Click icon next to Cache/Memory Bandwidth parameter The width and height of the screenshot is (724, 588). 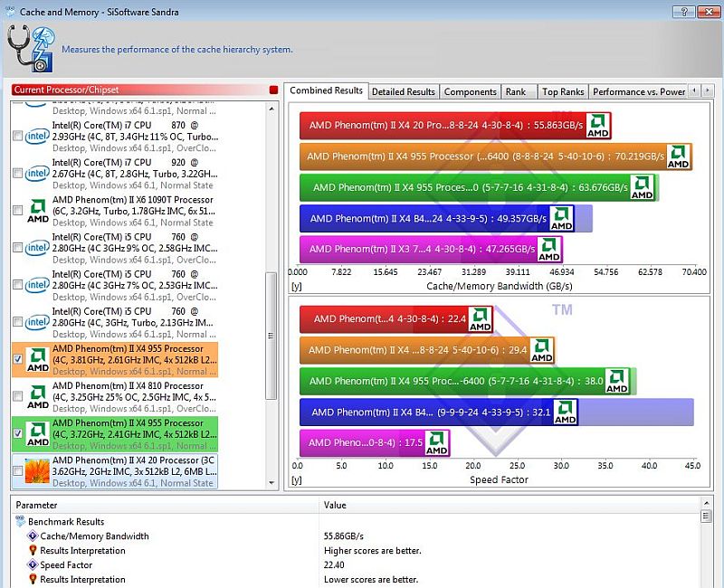coord(33,536)
